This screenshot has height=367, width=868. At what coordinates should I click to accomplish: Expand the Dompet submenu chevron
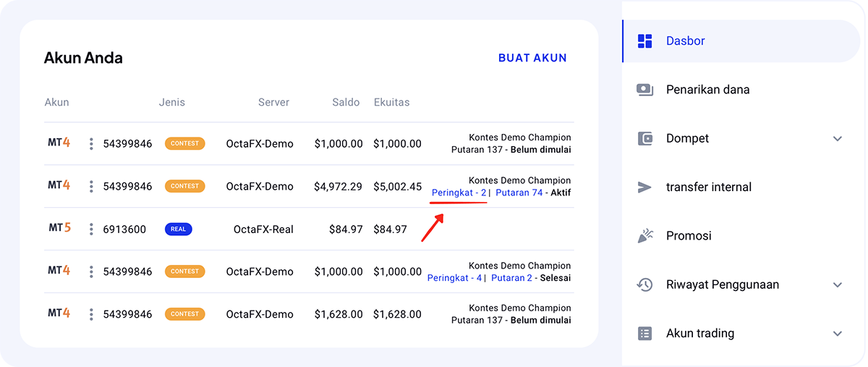(838, 138)
